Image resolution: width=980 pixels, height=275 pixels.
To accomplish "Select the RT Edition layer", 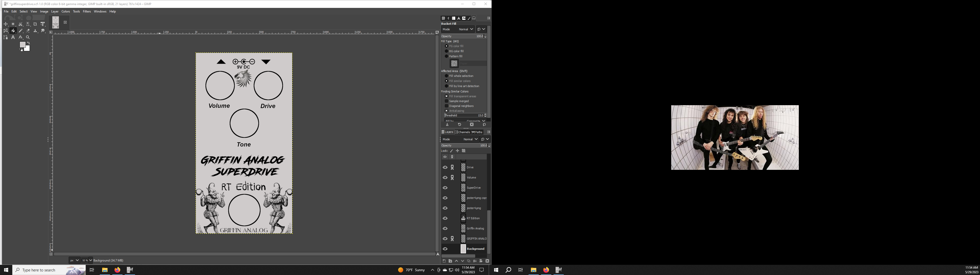I will point(473,218).
